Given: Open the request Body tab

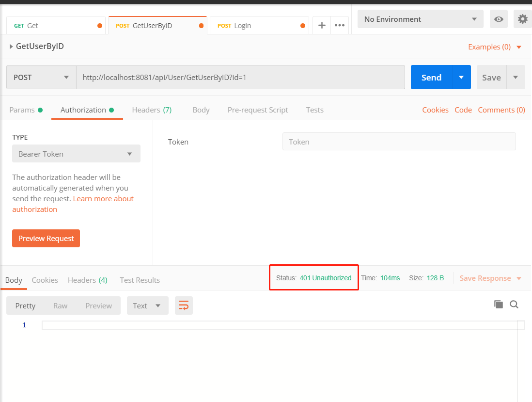Looking at the screenshot, I should pos(201,110).
